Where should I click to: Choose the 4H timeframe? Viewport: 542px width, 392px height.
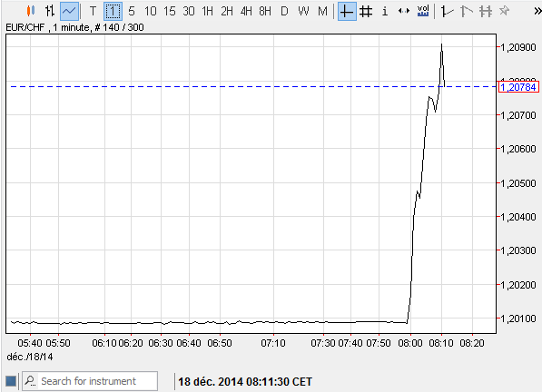coord(246,12)
